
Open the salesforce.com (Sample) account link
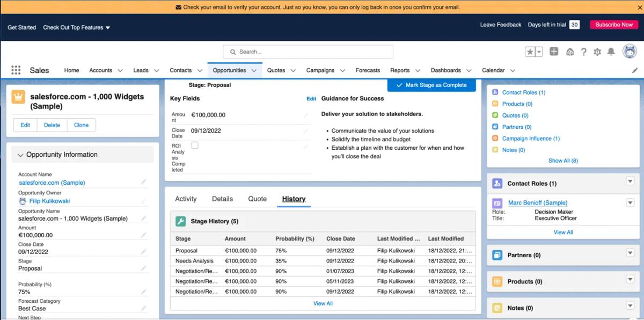(52, 183)
